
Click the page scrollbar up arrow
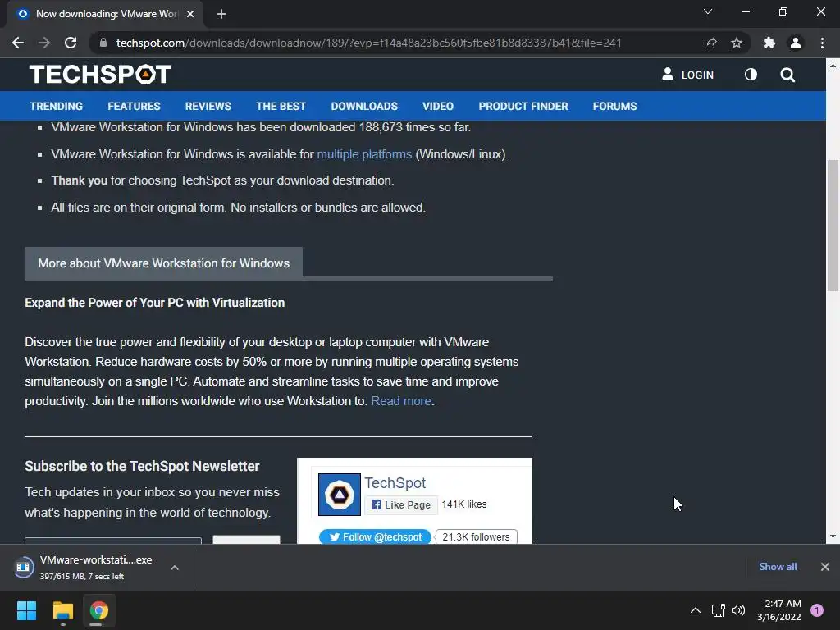[833, 66]
